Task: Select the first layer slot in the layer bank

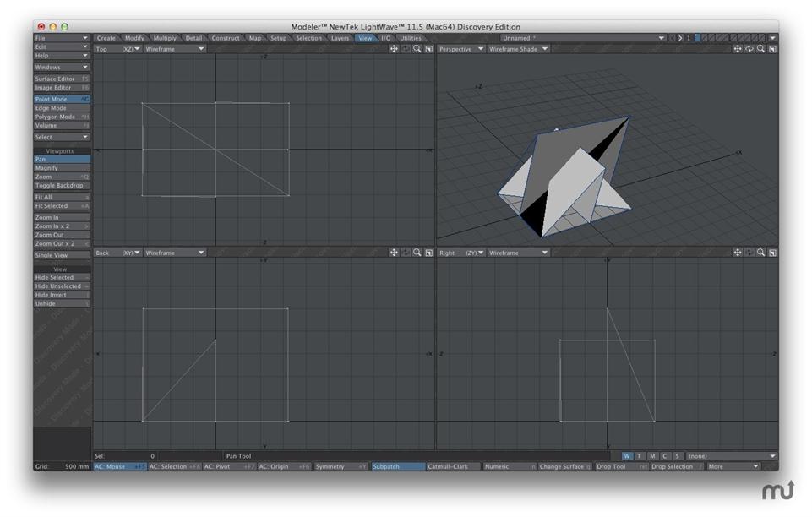Action: pyautogui.click(x=698, y=38)
